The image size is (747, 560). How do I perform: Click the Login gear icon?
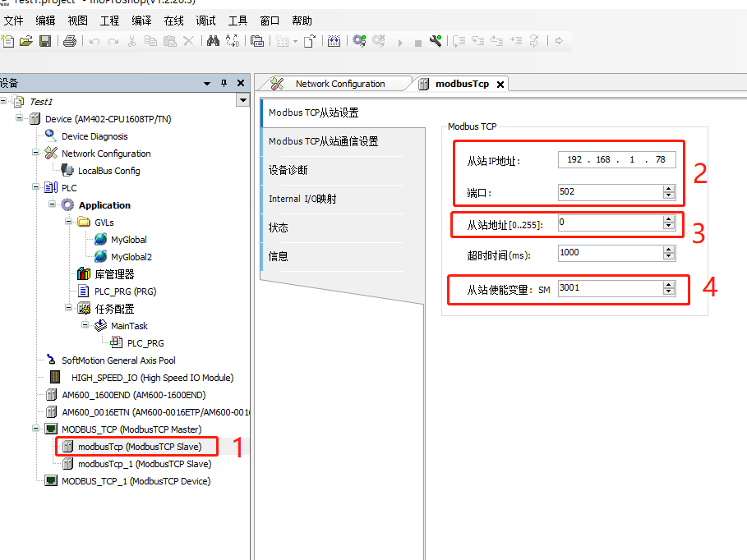pos(360,41)
